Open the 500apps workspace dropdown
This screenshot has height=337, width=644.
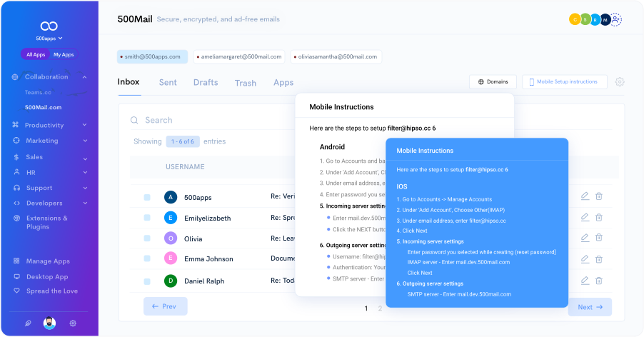tap(49, 38)
